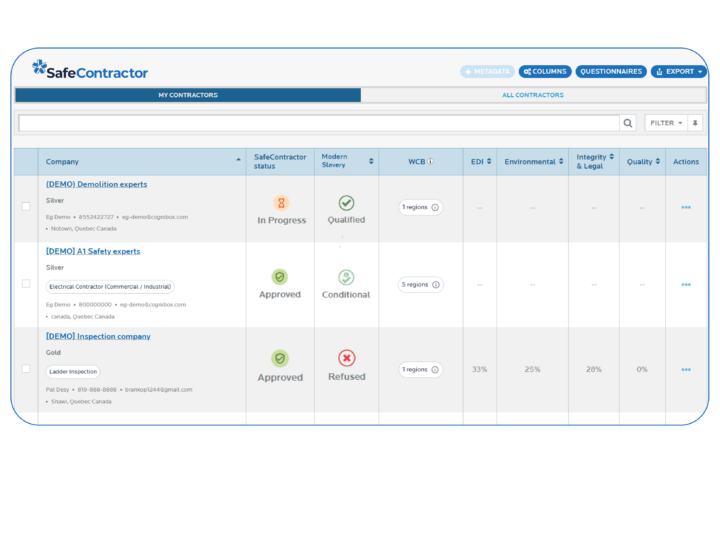Screen dimensions: 720x540
Task: Click Silver label under Demolition experts
Action: coord(55,201)
